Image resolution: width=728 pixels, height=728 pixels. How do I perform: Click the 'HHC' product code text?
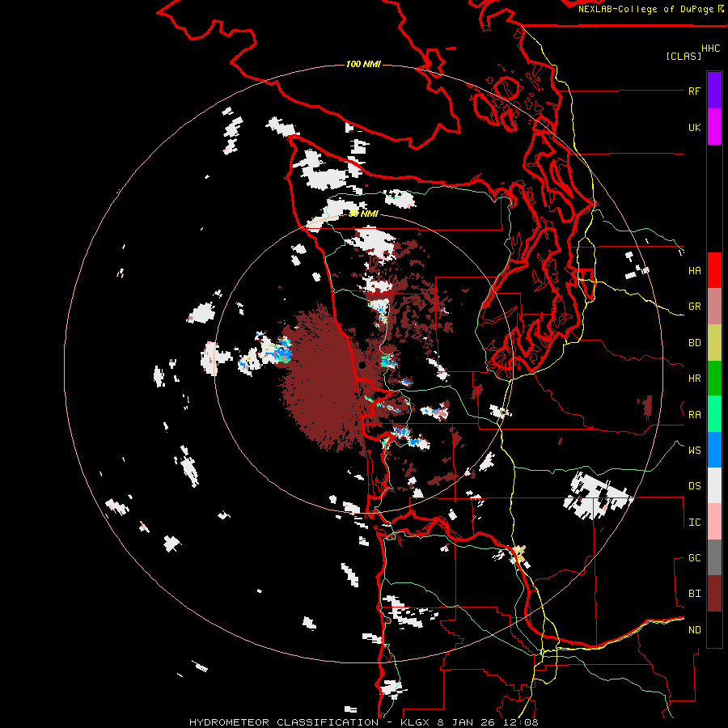tap(711, 49)
